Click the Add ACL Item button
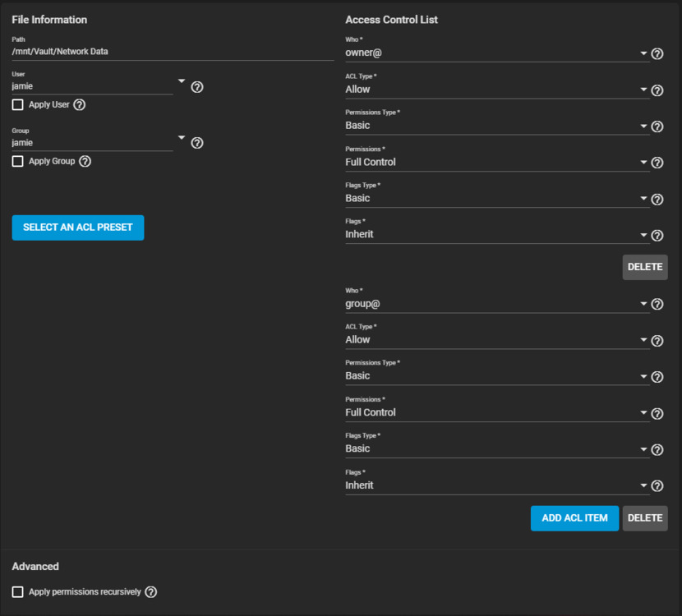 pyautogui.click(x=574, y=518)
